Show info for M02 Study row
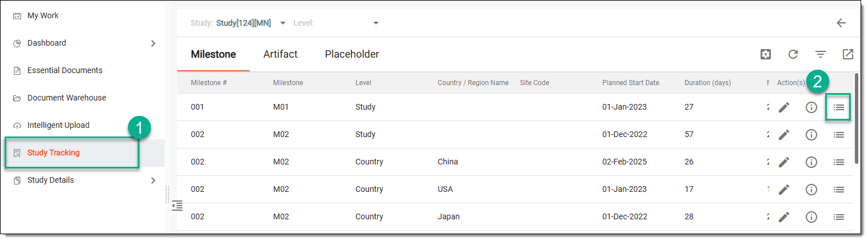 (811, 135)
